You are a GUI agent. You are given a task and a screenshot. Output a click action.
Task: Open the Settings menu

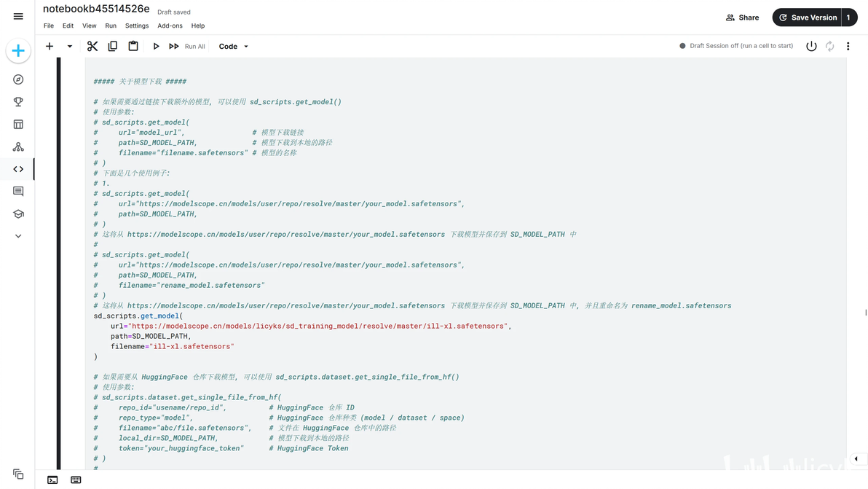tap(137, 26)
